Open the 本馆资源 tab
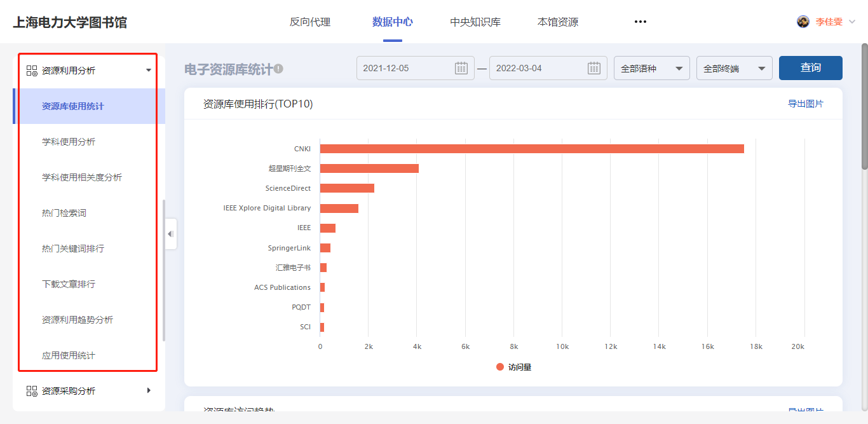Viewport: 868px width, 424px height. point(558,22)
